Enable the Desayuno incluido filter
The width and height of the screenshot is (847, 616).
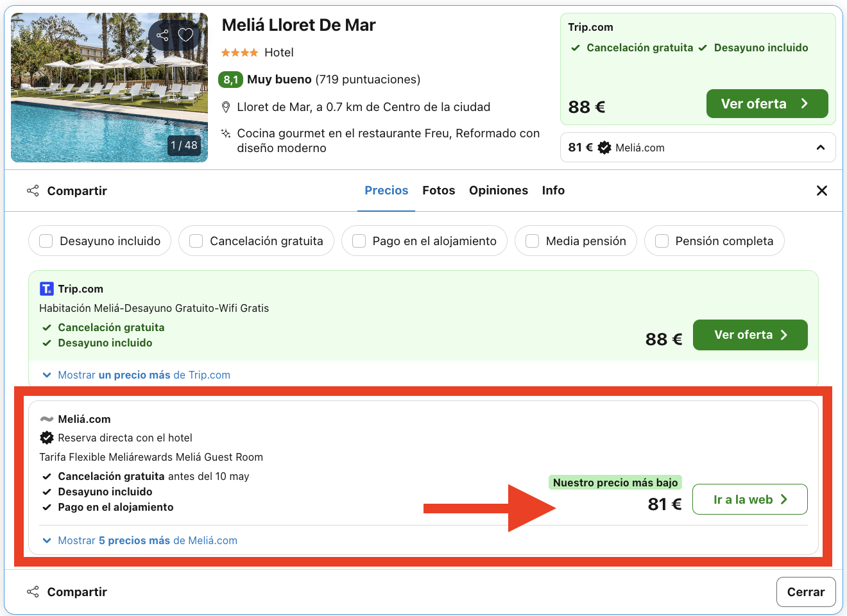coord(46,241)
